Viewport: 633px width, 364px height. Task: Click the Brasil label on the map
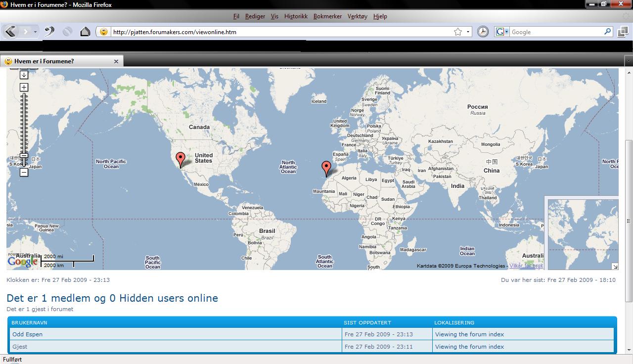point(267,231)
